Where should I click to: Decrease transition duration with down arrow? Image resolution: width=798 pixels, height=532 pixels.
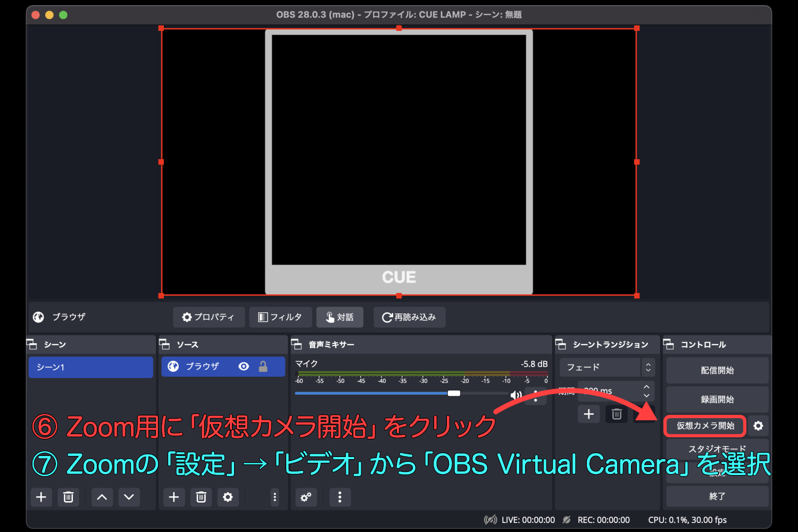coord(646,396)
